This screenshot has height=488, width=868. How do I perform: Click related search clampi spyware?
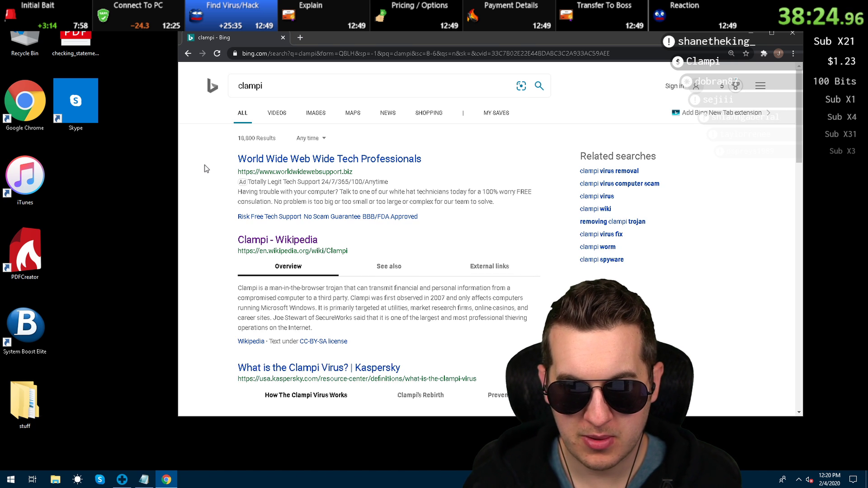[602, 260]
